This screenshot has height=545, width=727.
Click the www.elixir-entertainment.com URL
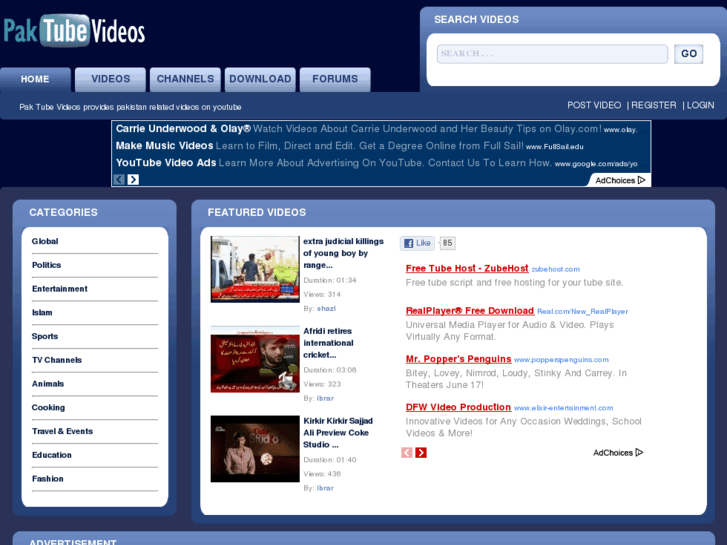pos(563,408)
